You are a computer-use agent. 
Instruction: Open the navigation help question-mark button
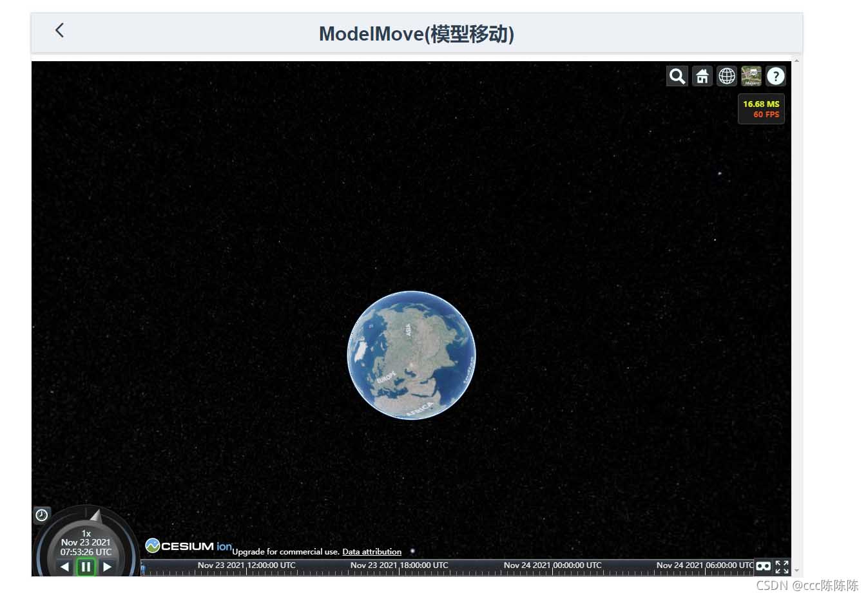(x=776, y=76)
